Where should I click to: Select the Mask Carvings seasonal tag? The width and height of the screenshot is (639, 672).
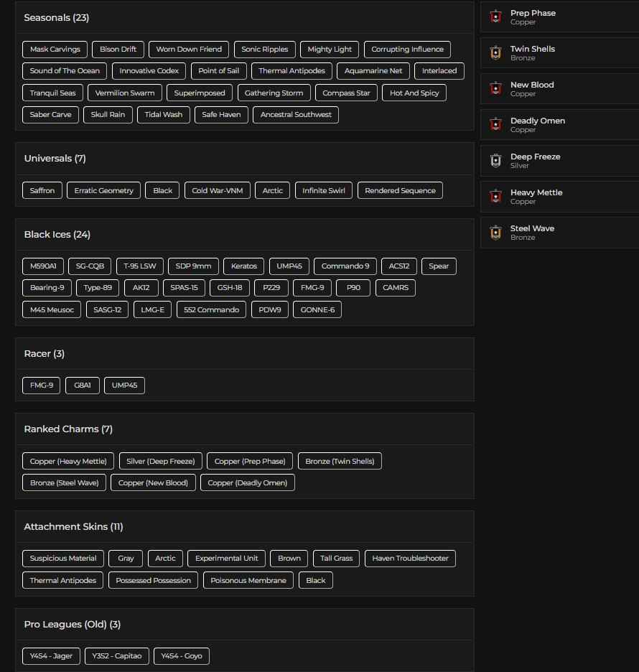tap(55, 50)
